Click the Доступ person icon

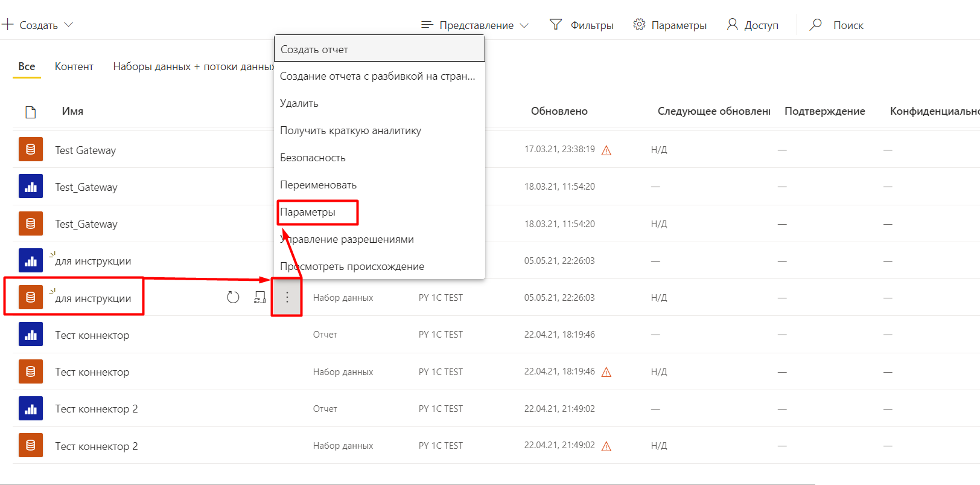(x=732, y=25)
